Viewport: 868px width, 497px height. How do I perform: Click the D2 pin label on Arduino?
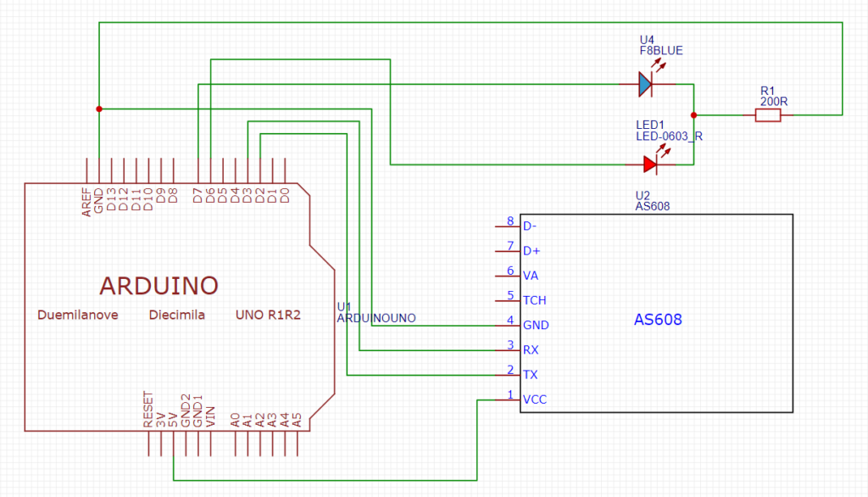259,195
